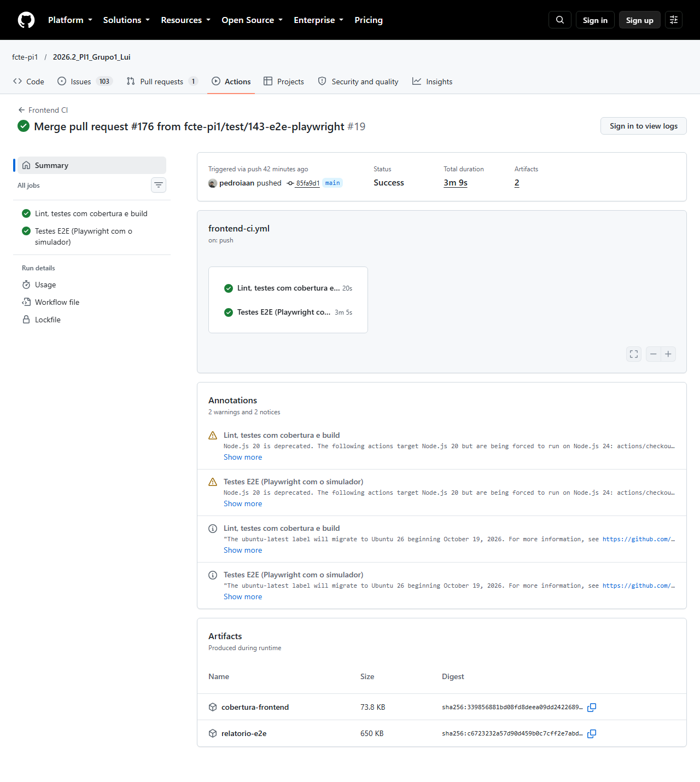
Task: Open the fcte-pi1 organization link
Action: pos(25,57)
